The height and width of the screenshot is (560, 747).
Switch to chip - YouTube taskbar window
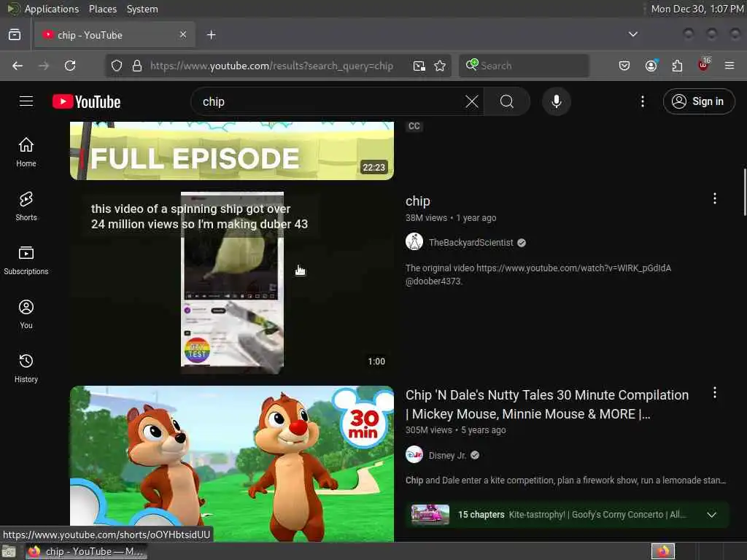(x=86, y=551)
